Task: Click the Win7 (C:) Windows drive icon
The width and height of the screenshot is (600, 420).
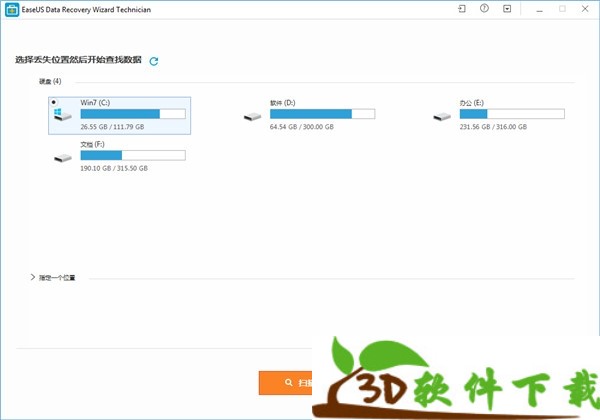Action: pyautogui.click(x=62, y=114)
